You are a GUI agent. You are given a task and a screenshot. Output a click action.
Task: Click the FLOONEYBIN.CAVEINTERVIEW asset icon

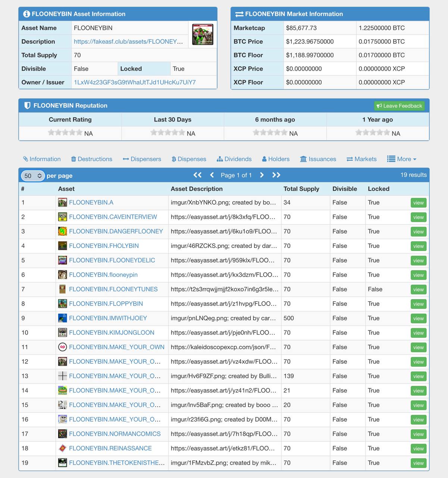point(63,217)
